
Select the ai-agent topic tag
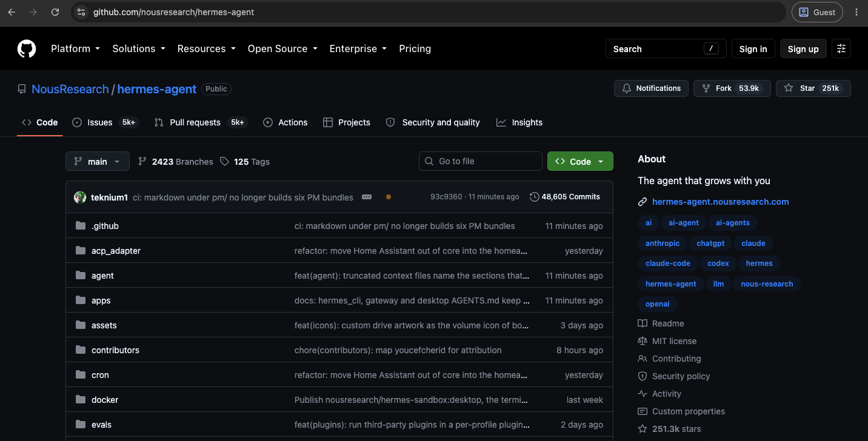(684, 223)
